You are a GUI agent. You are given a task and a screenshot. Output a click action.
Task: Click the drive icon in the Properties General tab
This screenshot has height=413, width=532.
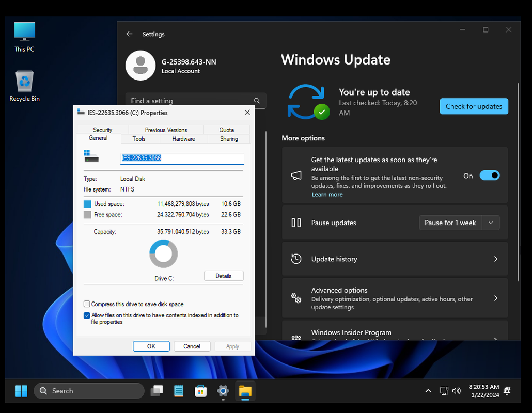pos(91,156)
